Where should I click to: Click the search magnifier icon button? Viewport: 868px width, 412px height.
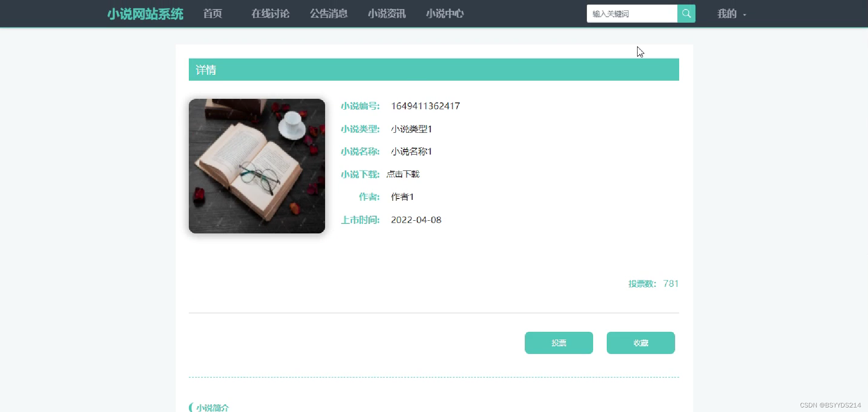pyautogui.click(x=686, y=14)
